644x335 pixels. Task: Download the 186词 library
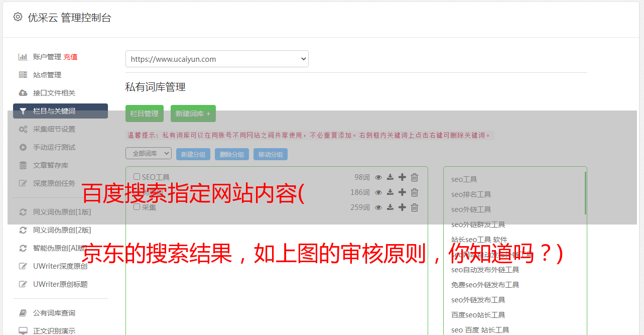tap(390, 192)
